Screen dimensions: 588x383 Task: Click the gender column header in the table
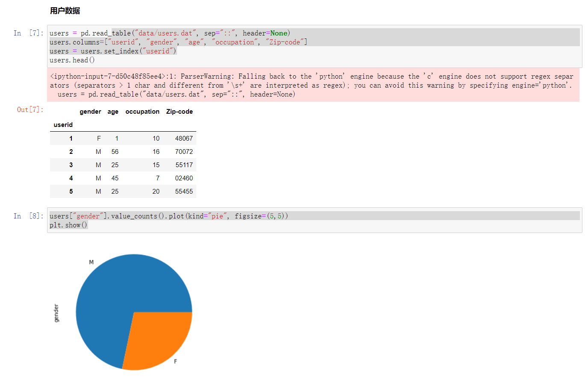click(90, 112)
